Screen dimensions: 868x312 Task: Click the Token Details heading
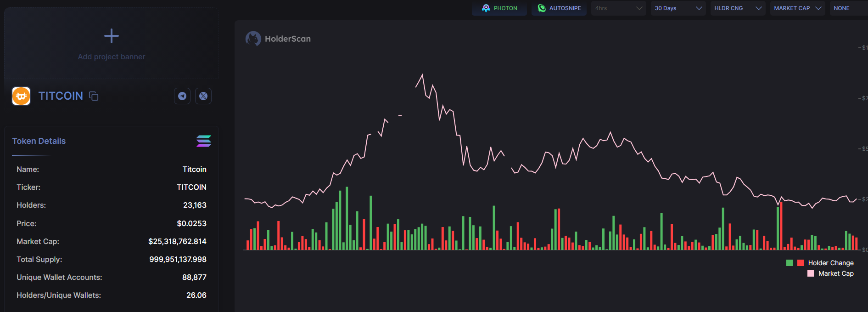[39, 141]
